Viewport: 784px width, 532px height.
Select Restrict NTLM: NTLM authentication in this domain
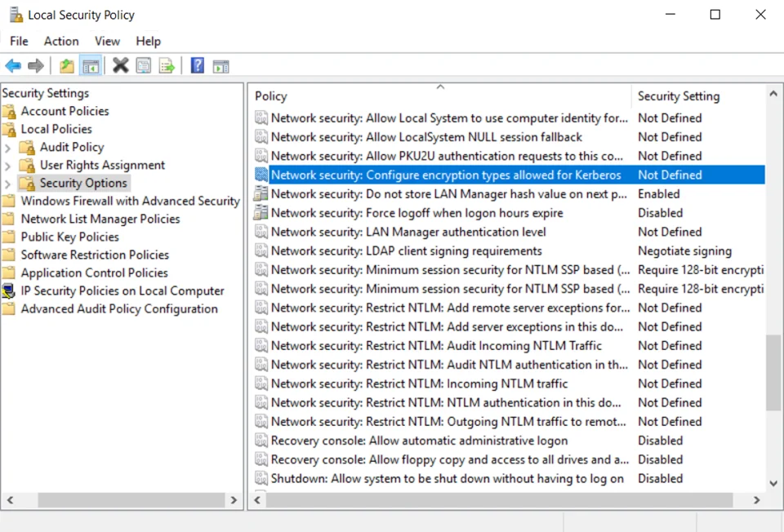[446, 402]
